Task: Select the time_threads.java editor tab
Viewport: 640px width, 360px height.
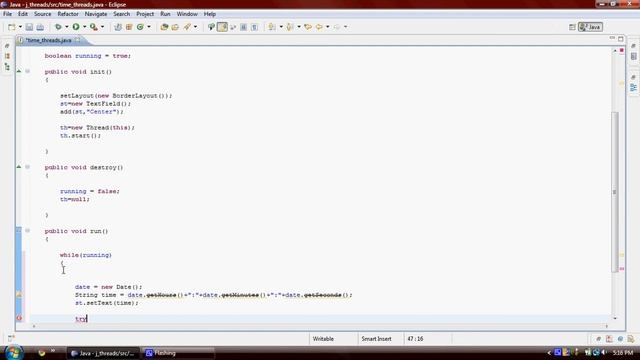Action: click(x=48, y=40)
